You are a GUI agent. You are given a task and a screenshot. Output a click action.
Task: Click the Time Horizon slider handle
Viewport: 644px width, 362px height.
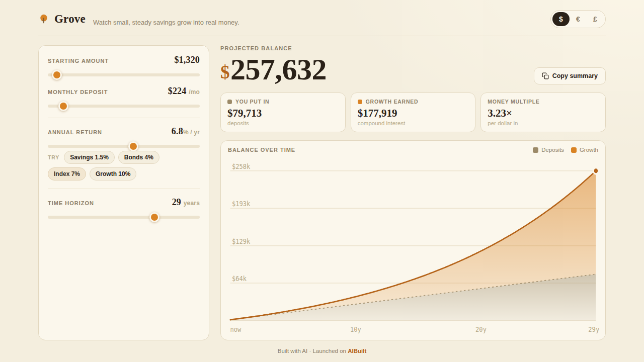point(154,217)
